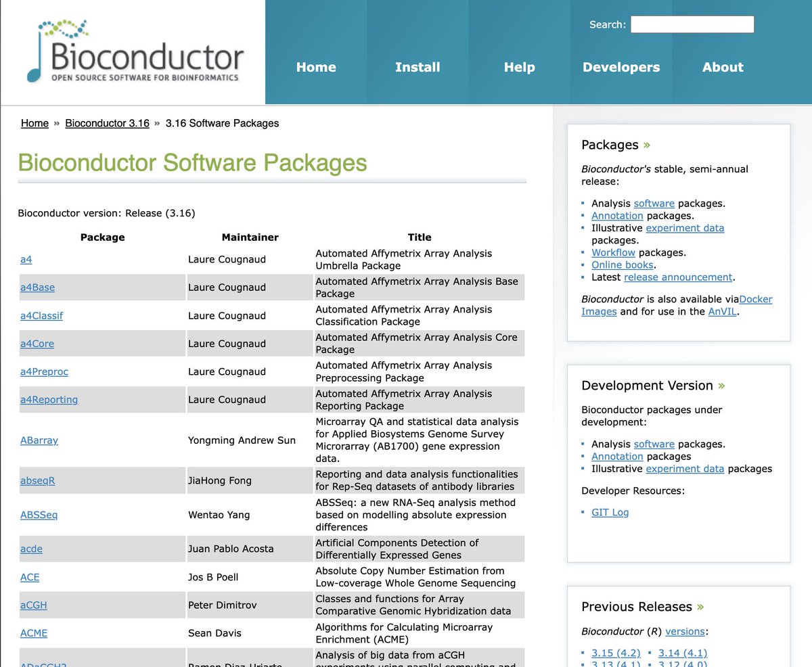
Task: Open the Install menu item
Action: 418,67
